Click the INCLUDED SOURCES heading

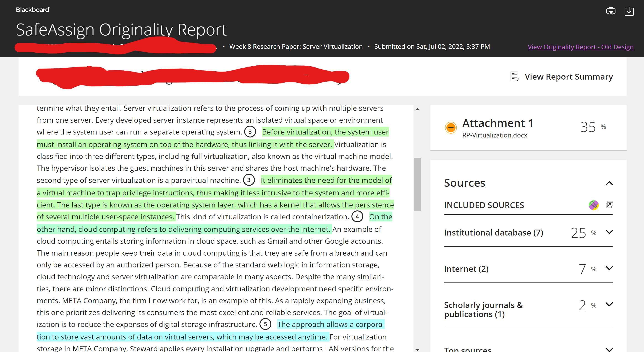click(x=484, y=205)
